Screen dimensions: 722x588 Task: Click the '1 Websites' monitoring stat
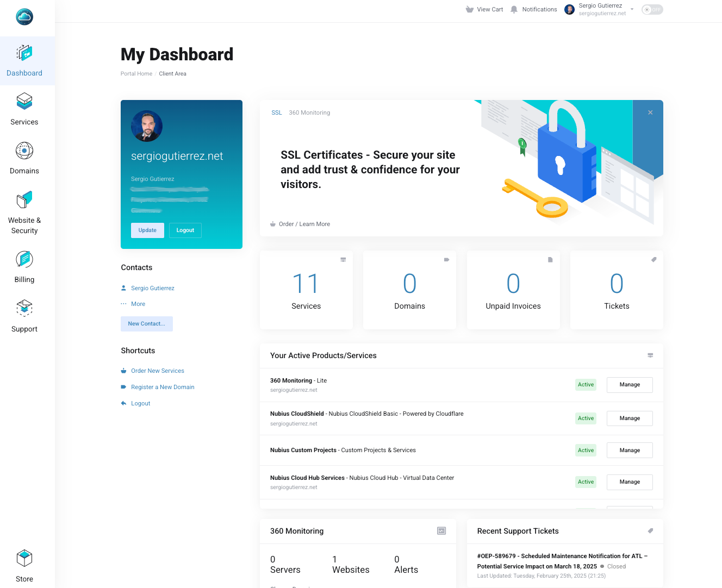tap(351, 565)
